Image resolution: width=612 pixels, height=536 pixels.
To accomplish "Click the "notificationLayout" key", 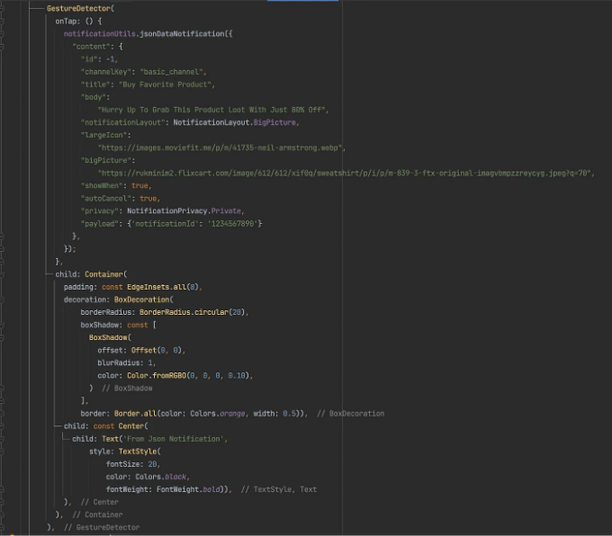I will [x=123, y=123].
